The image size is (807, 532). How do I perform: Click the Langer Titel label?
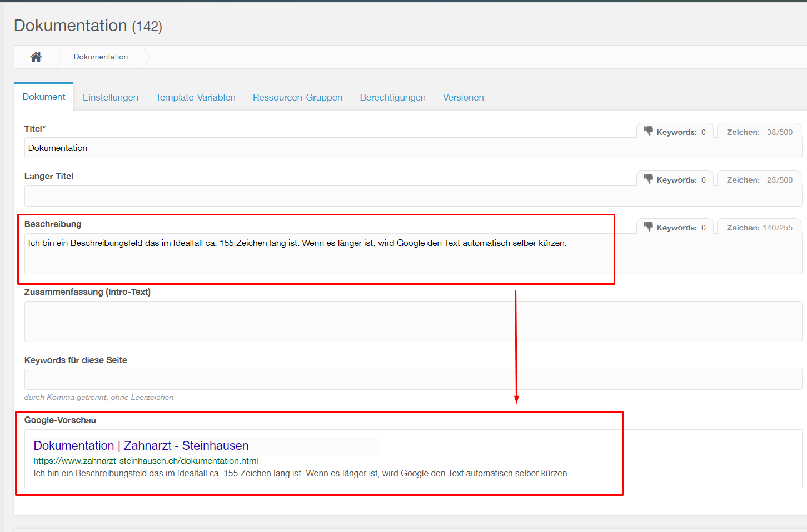point(49,176)
